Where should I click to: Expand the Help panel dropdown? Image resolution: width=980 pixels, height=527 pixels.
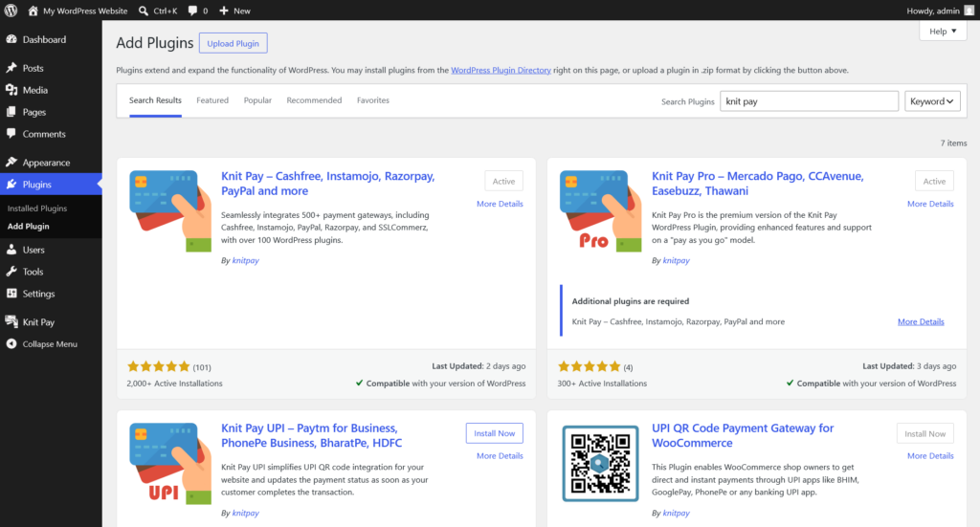pyautogui.click(x=943, y=32)
